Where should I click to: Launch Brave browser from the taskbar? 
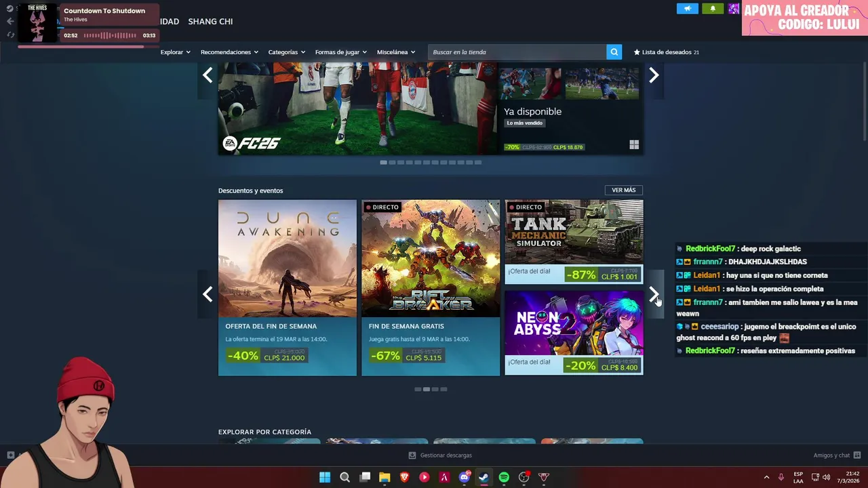pos(405,477)
